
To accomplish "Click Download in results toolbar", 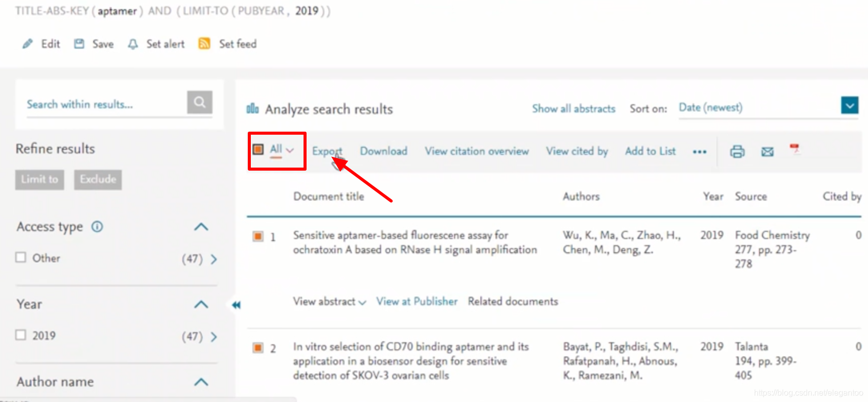I will tap(384, 151).
